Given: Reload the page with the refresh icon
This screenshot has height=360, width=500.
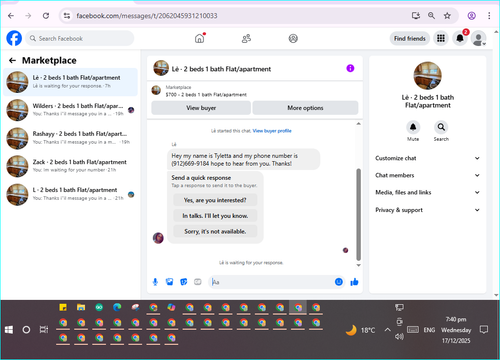Looking at the screenshot, I should pyautogui.click(x=46, y=16).
